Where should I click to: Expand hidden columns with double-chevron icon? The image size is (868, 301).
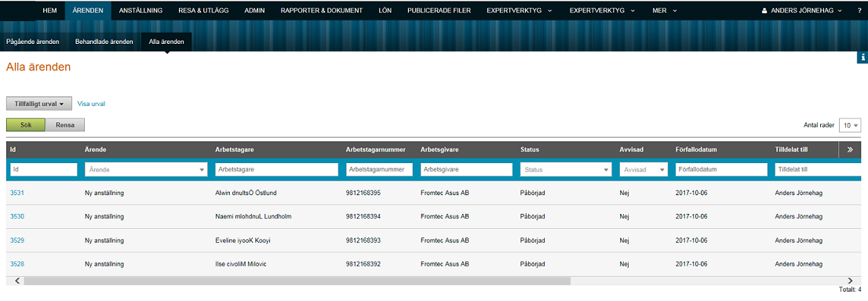click(850, 150)
